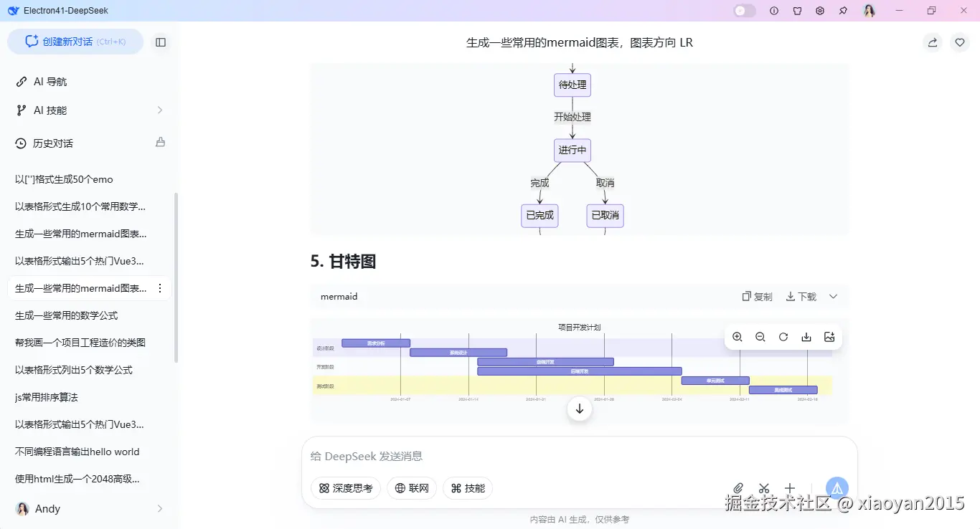The width and height of the screenshot is (980, 529).
Task: Click the message input field for DeepSeek
Action: point(502,456)
